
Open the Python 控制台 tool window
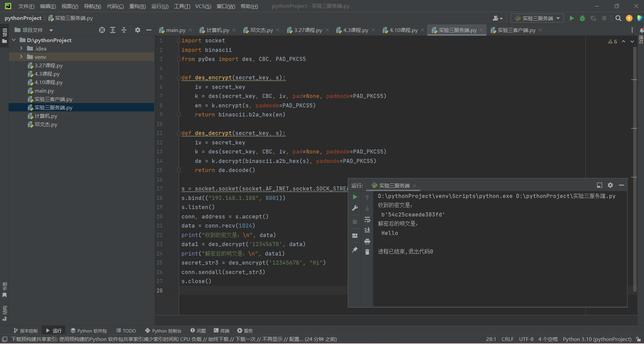click(x=163, y=331)
